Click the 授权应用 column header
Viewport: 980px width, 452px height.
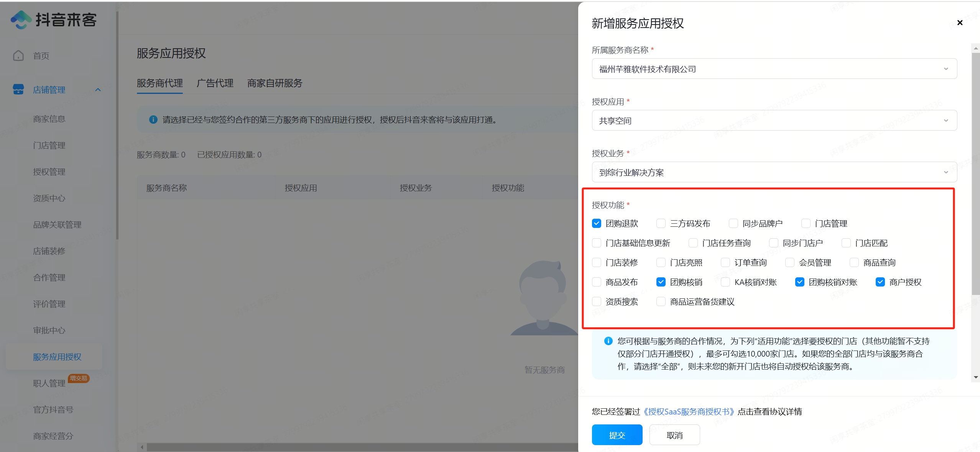[x=301, y=188]
